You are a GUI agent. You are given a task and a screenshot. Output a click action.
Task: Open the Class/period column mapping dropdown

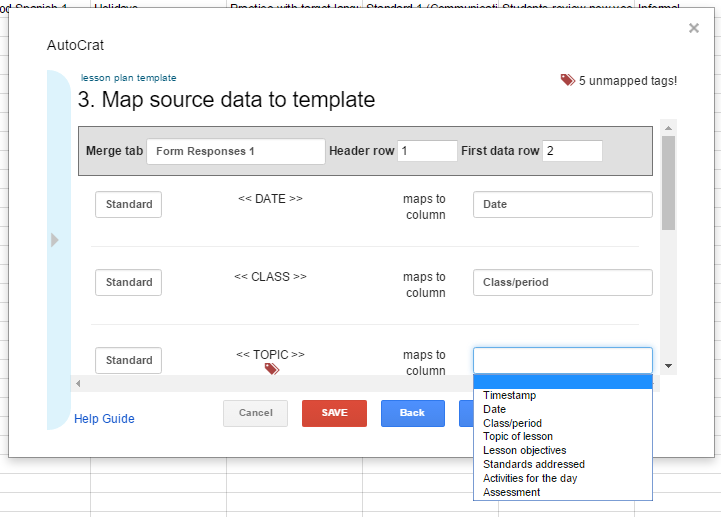[563, 282]
